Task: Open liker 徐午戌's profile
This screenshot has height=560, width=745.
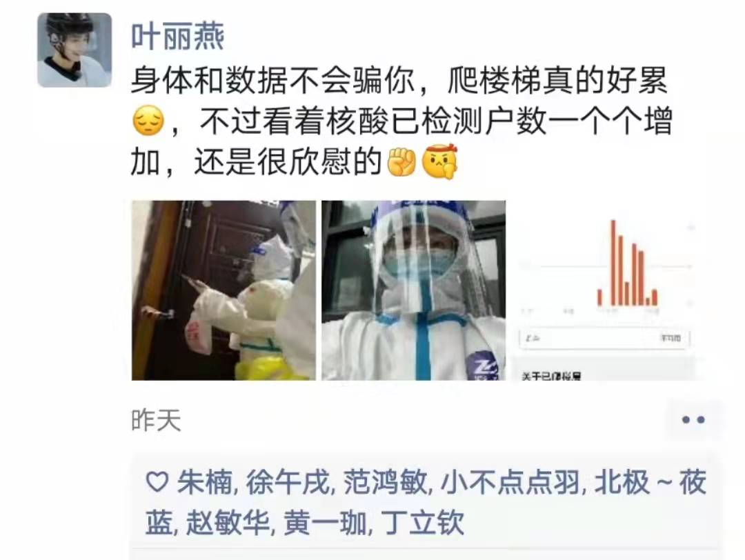Action: pos(288,483)
